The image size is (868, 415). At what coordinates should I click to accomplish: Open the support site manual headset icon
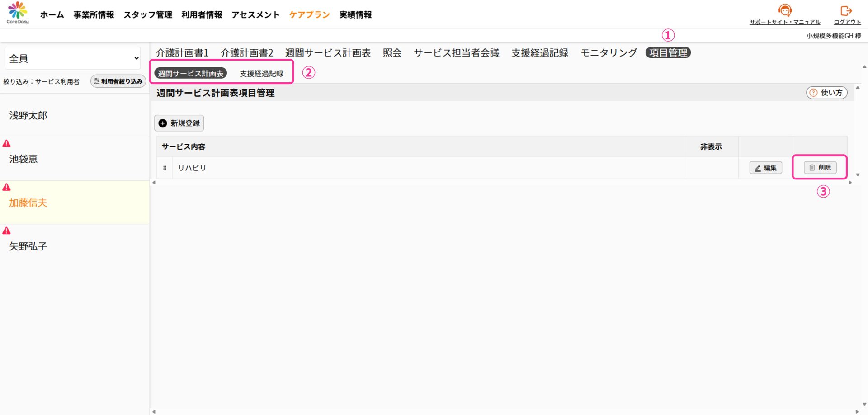pos(784,10)
